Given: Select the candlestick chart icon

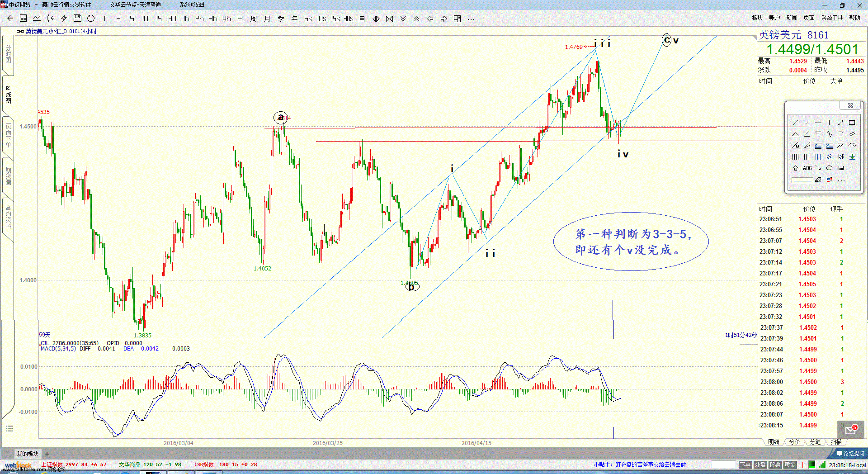Looking at the screenshot, I should click(x=50, y=19).
